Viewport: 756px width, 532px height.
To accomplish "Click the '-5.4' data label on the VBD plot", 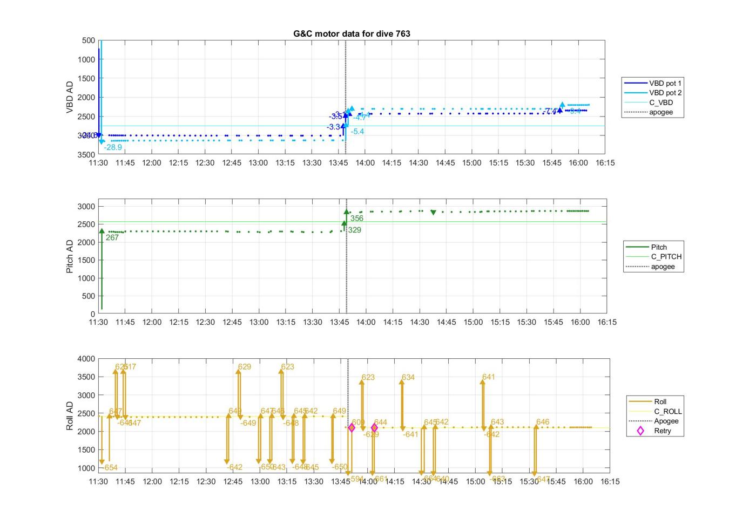I will coord(357,132).
